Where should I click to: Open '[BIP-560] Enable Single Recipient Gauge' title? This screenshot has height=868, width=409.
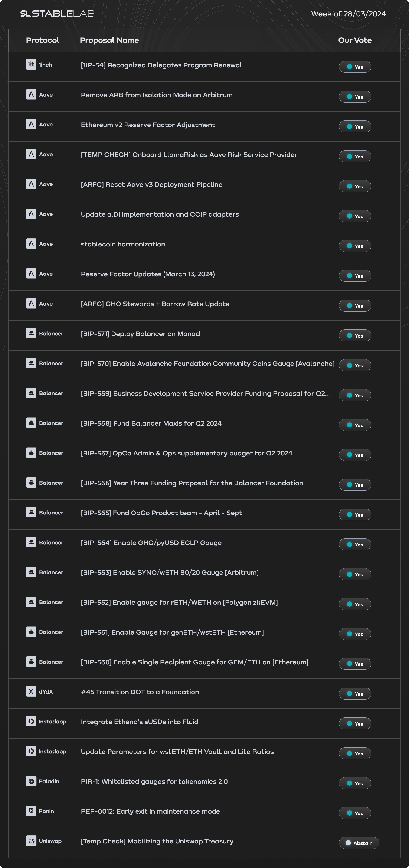tap(194, 662)
